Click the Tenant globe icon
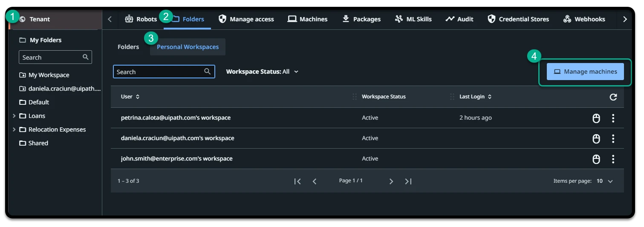 coord(23,19)
